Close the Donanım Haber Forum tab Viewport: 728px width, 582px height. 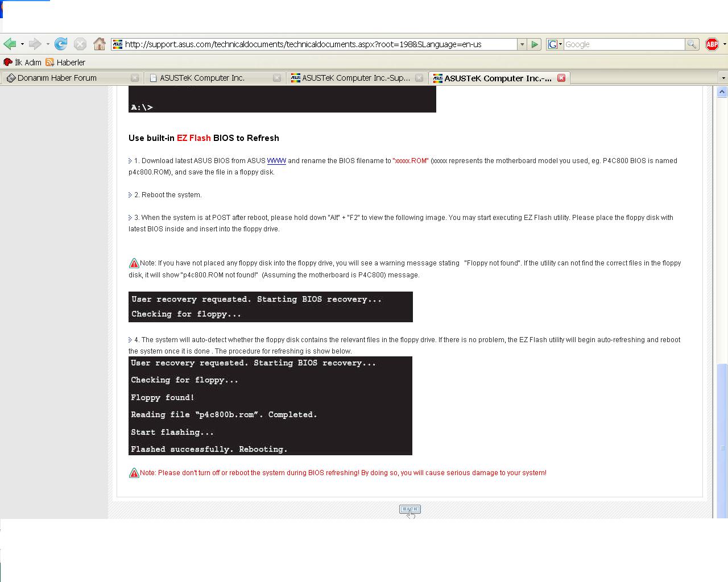[x=135, y=78]
